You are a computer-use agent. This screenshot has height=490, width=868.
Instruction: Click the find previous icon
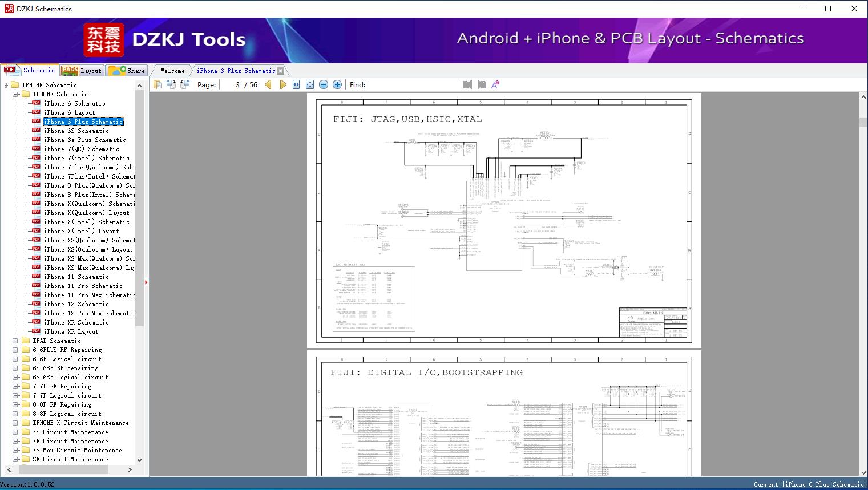coord(467,84)
